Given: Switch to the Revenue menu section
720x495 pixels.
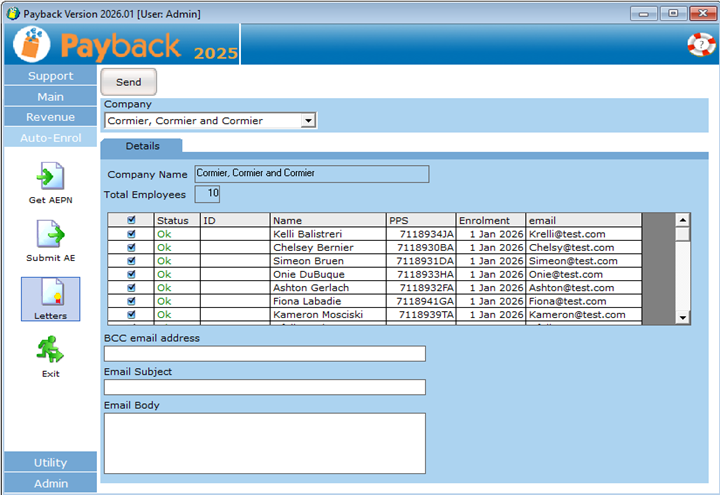Looking at the screenshot, I should (50, 117).
